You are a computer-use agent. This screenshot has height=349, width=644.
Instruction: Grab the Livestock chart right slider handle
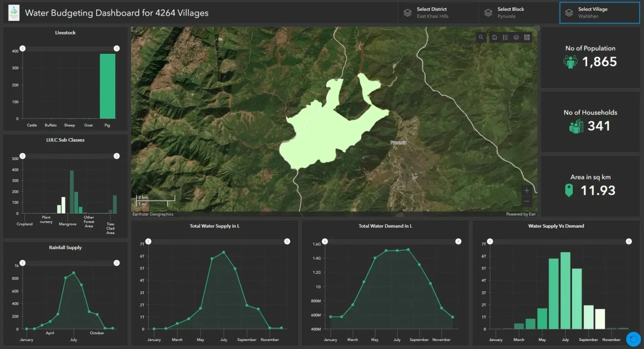117,48
